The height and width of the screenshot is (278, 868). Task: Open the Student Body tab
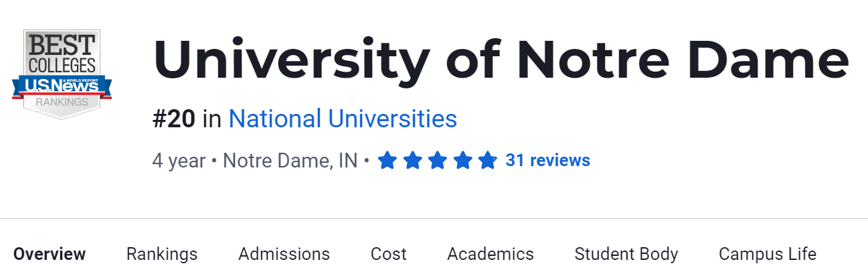(x=626, y=255)
